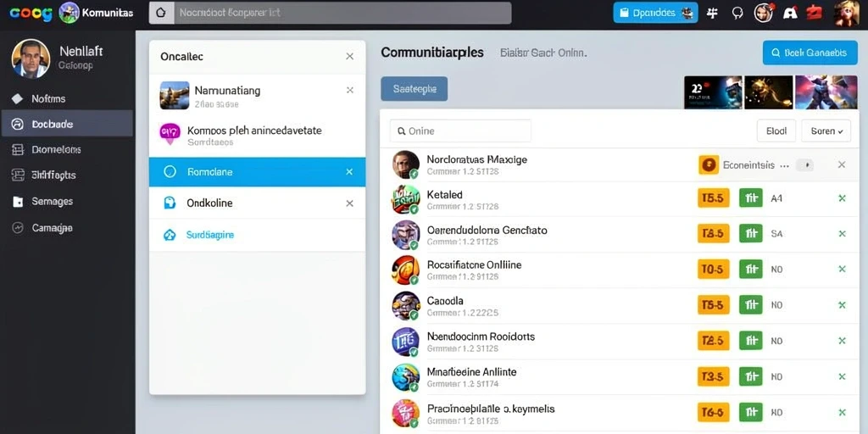Open the Opandoes dropdown button in the top bar
The image size is (868, 434).
click(655, 13)
